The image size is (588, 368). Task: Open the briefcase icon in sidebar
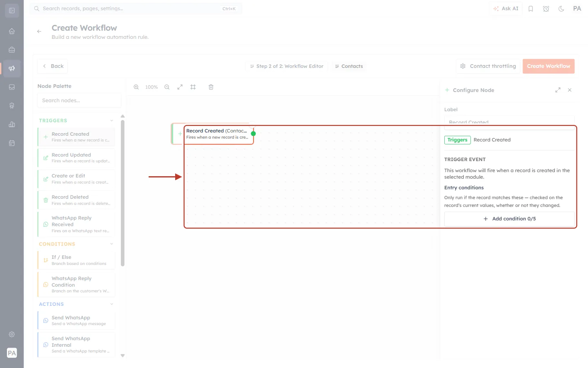(x=12, y=49)
